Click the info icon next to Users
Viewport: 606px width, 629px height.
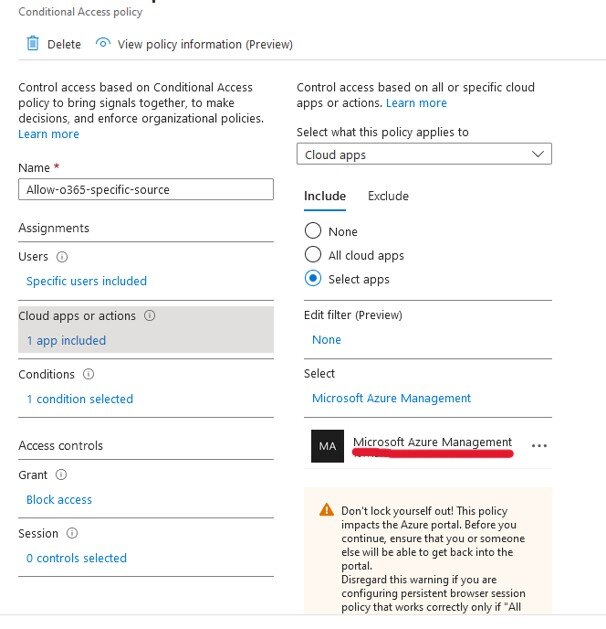point(63,257)
